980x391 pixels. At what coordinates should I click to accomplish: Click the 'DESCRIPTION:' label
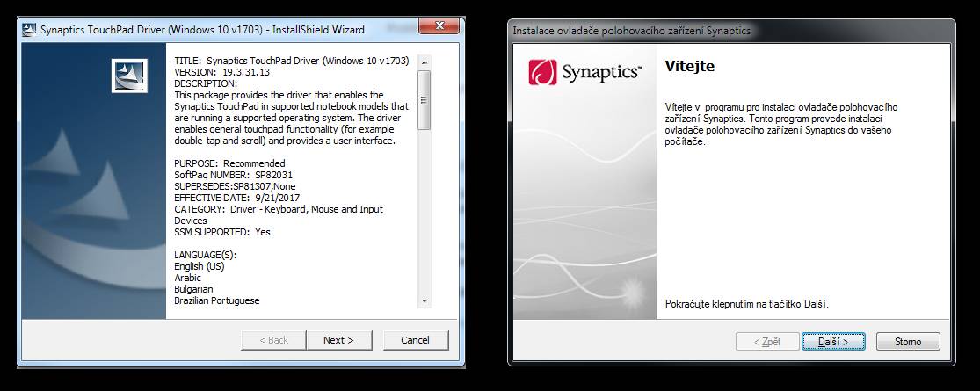pyautogui.click(x=206, y=83)
